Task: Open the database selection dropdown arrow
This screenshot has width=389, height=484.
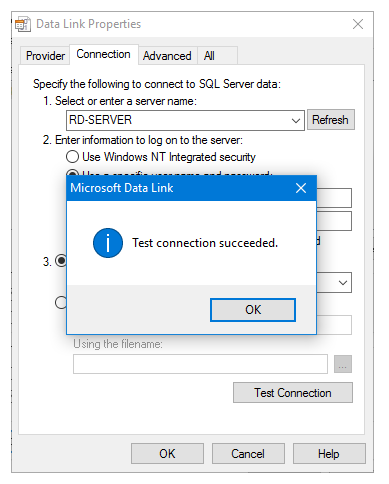Action: (343, 283)
